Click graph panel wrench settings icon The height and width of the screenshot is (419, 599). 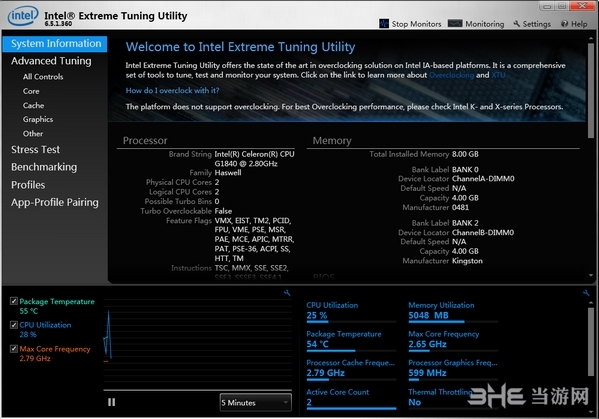point(287,293)
